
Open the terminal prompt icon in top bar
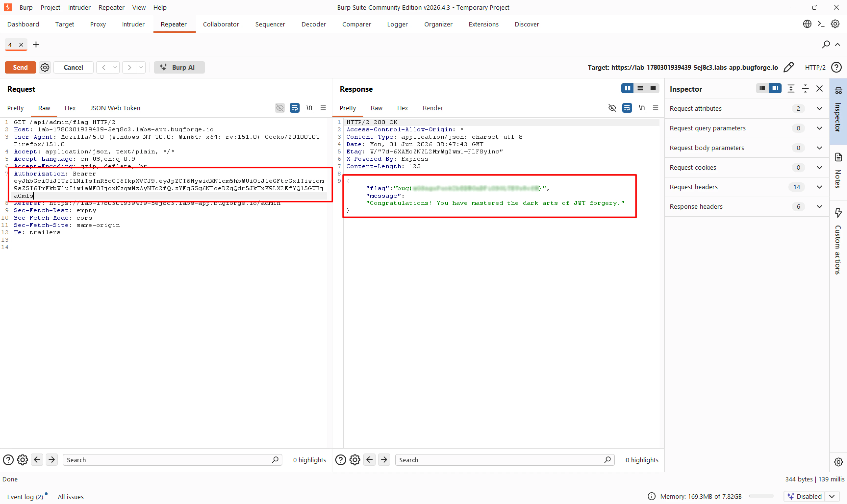pyautogui.click(x=821, y=24)
